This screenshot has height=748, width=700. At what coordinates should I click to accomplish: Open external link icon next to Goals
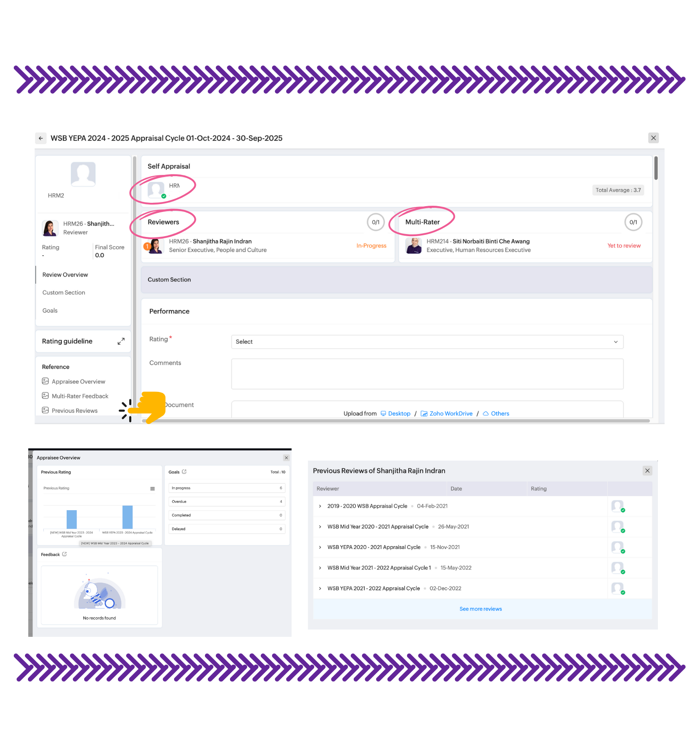[184, 472]
